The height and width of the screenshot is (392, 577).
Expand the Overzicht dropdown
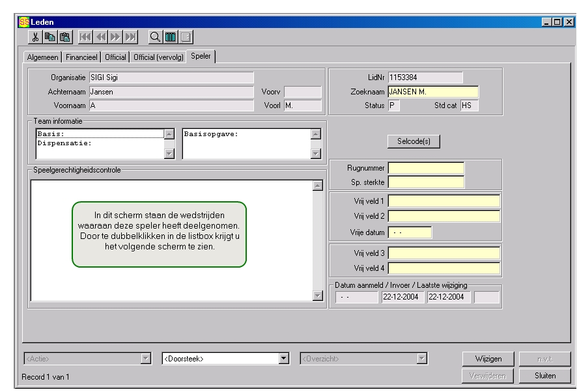(x=421, y=358)
